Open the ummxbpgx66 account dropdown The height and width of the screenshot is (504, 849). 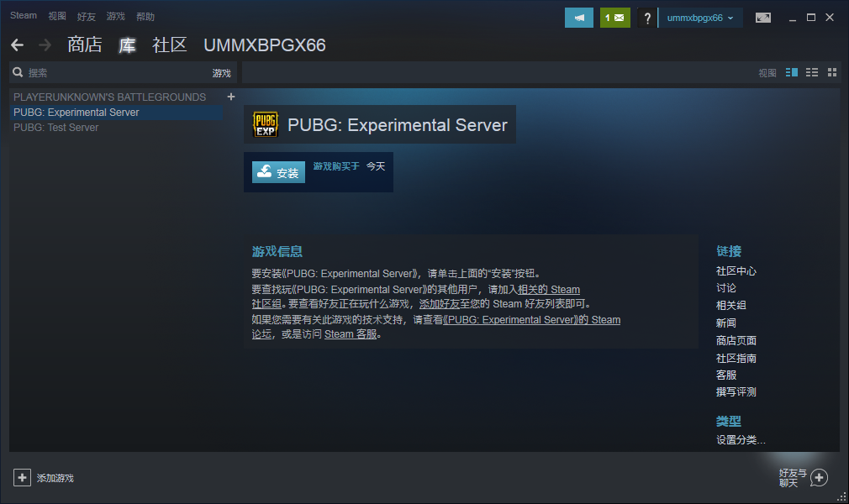point(700,18)
